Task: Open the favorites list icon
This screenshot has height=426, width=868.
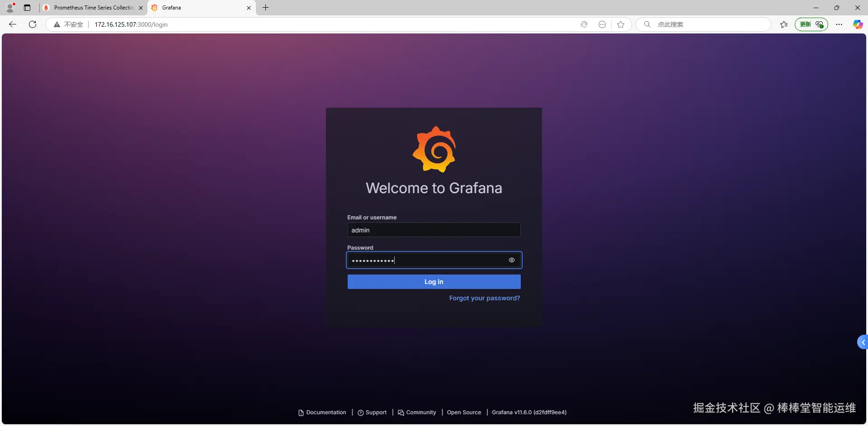Action: [x=784, y=24]
